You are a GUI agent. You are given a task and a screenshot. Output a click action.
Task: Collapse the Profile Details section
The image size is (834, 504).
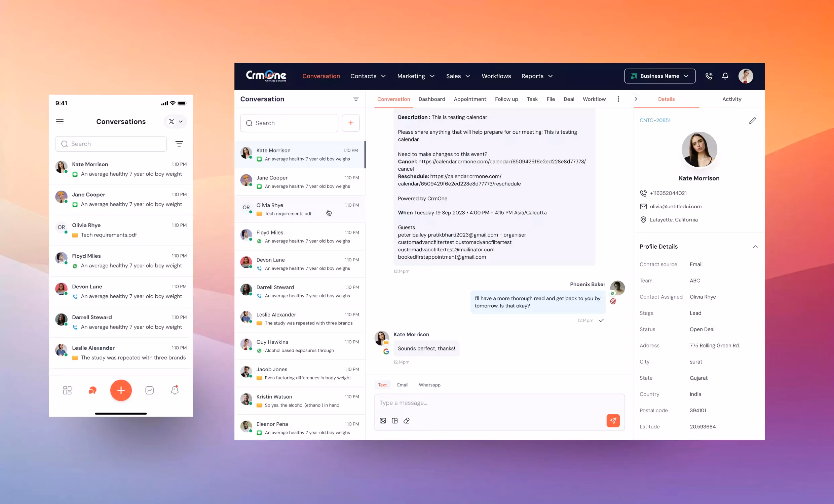(755, 247)
